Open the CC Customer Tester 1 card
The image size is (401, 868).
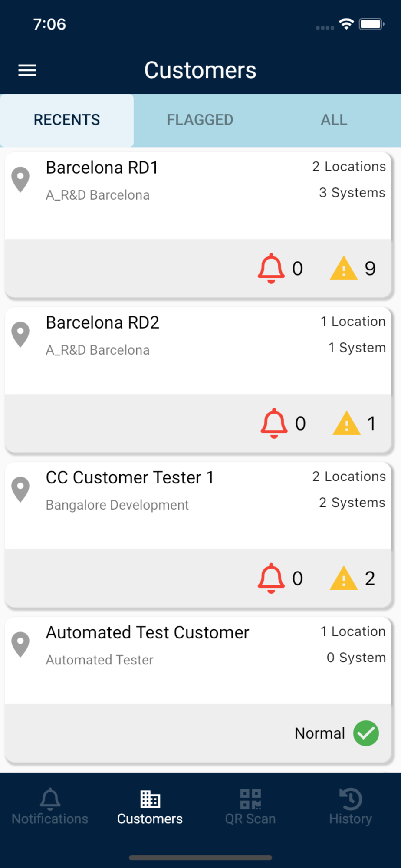[x=198, y=535]
